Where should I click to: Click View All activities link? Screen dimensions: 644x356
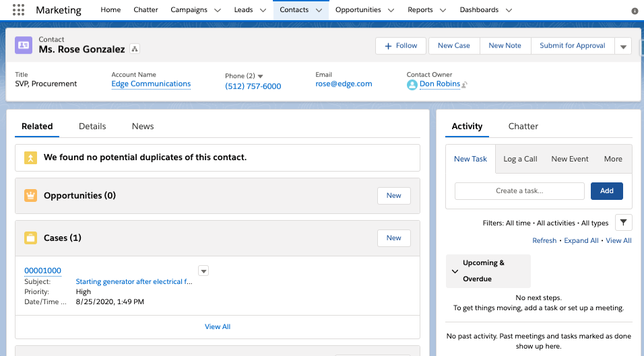coord(618,241)
